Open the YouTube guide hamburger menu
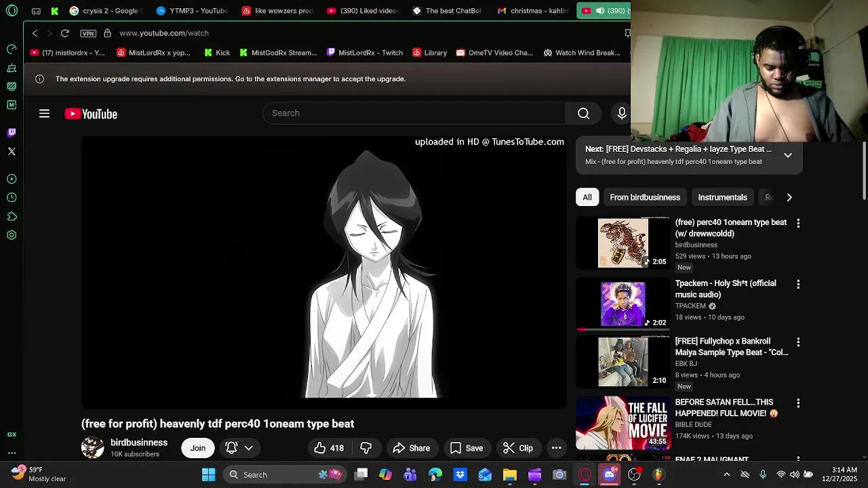 tap(44, 114)
